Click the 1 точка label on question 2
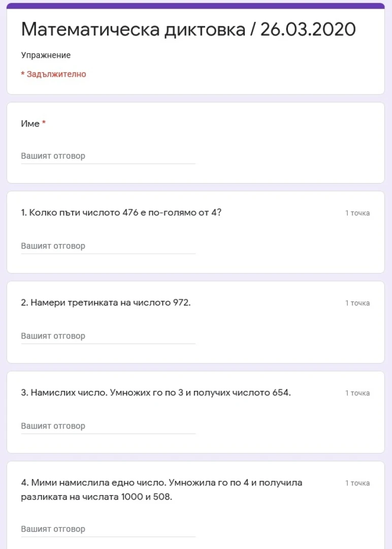 357,303
